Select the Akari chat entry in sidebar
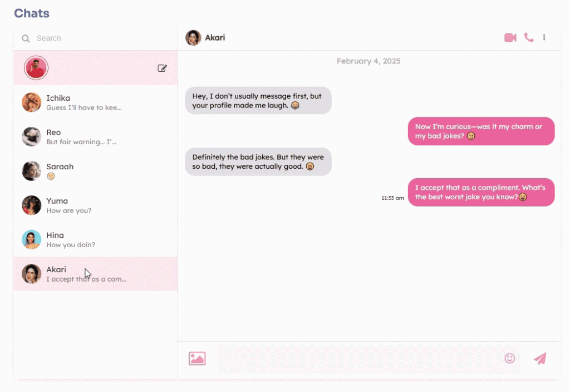The image size is (570, 392). point(96,273)
